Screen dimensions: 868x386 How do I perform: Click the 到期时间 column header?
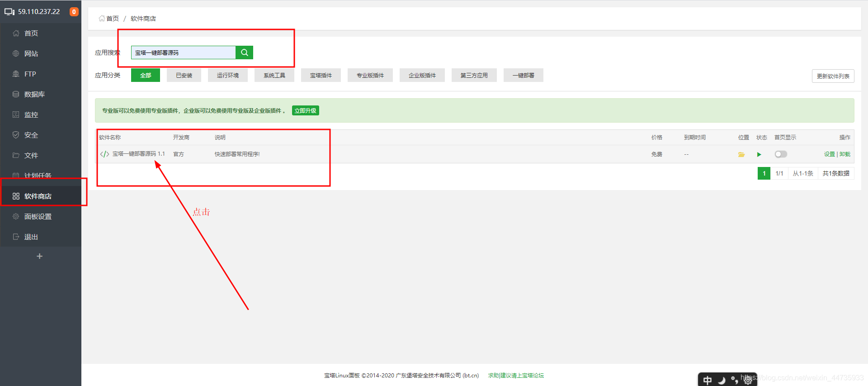click(x=695, y=137)
